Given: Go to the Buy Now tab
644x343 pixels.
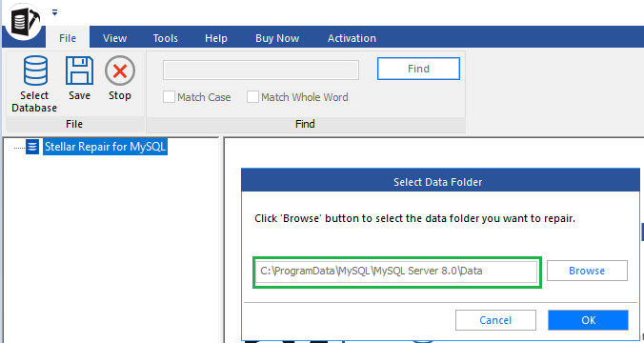Looking at the screenshot, I should [x=277, y=38].
